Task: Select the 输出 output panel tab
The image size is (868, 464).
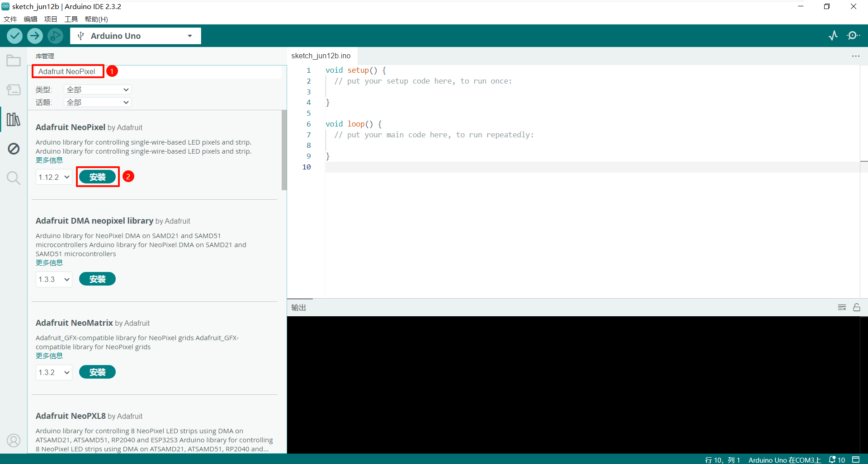Action: click(299, 307)
